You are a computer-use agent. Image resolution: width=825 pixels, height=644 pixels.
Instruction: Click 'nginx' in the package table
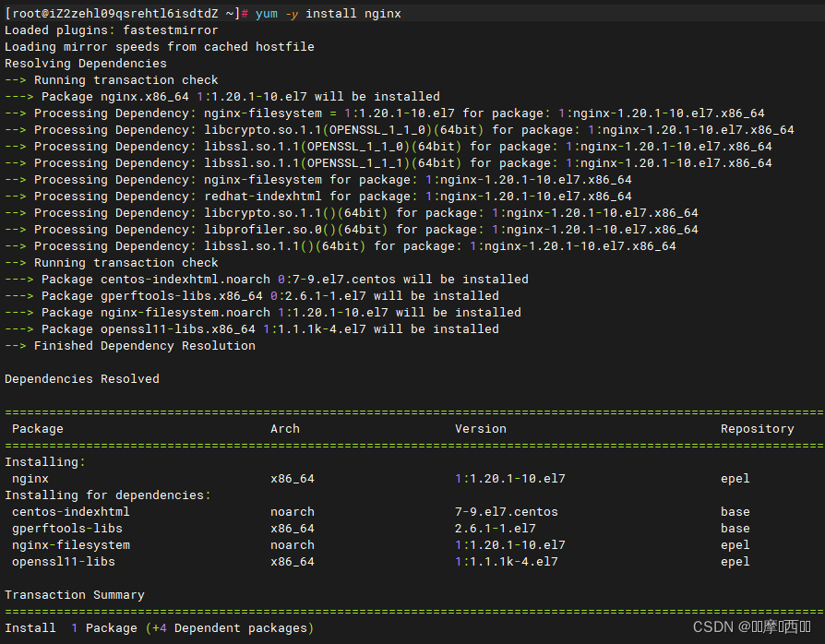[x=30, y=479]
